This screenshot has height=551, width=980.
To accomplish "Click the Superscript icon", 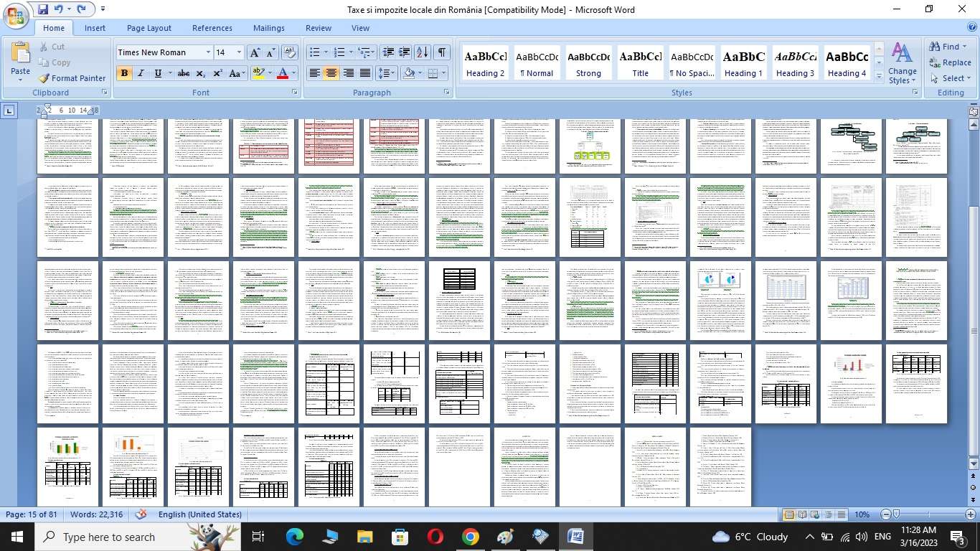I will 217,73.
